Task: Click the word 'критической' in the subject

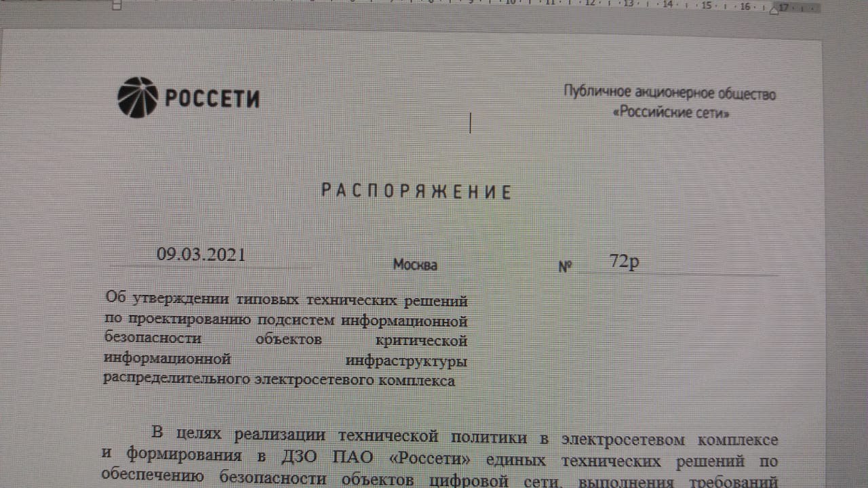Action: (421, 339)
